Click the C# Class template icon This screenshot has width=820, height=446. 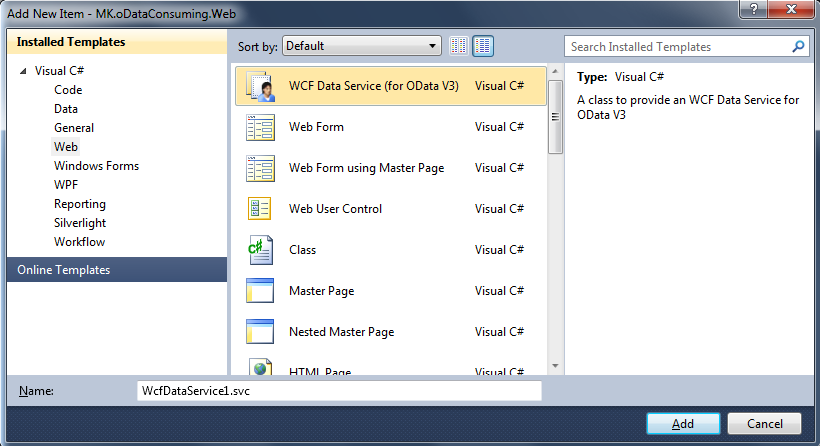coord(260,250)
